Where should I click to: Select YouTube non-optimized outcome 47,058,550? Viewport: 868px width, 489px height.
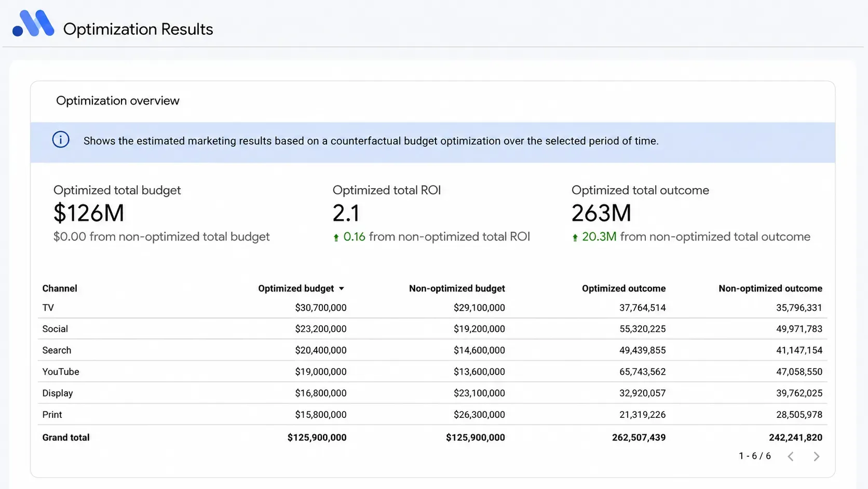pyautogui.click(x=799, y=372)
